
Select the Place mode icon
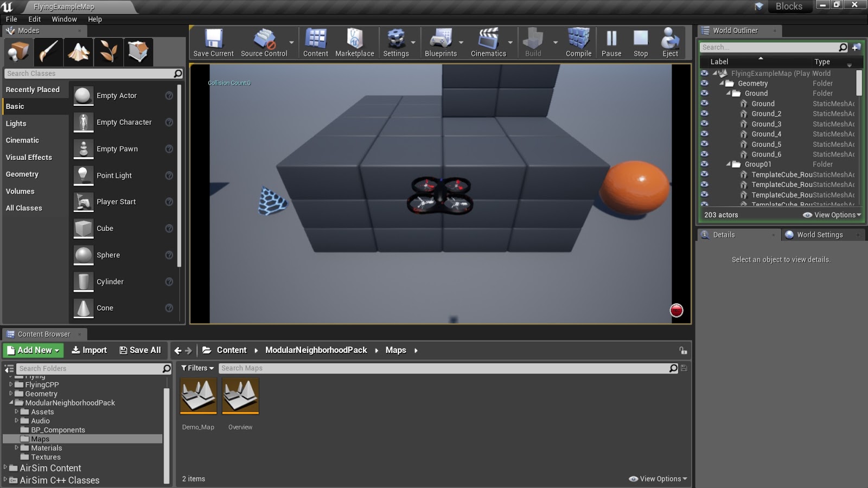click(18, 52)
